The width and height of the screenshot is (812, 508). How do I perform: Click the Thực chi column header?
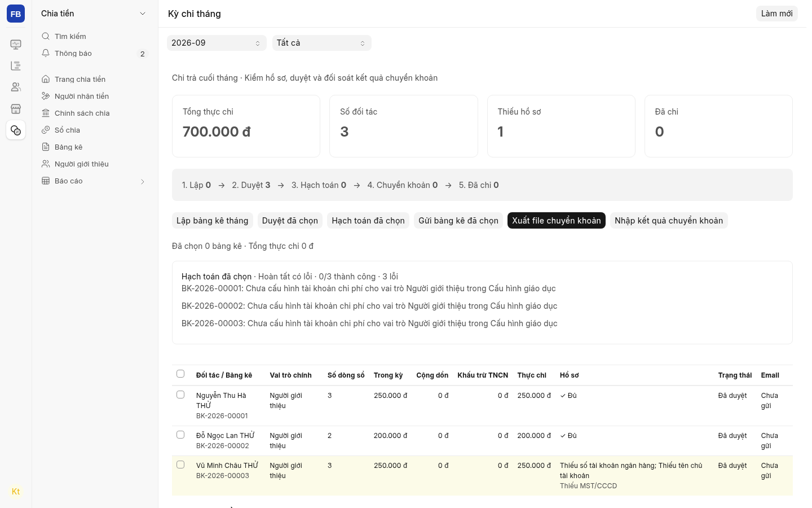point(532,375)
